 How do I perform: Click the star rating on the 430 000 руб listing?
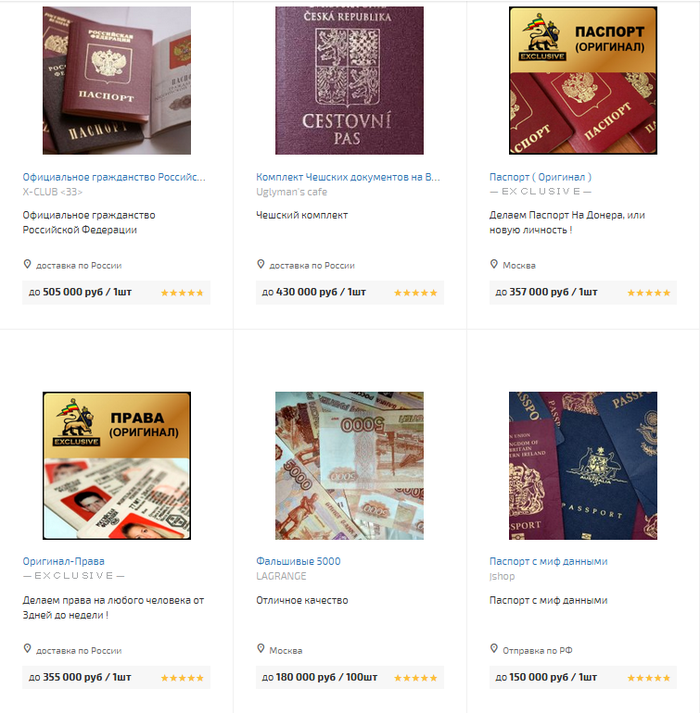click(x=415, y=293)
